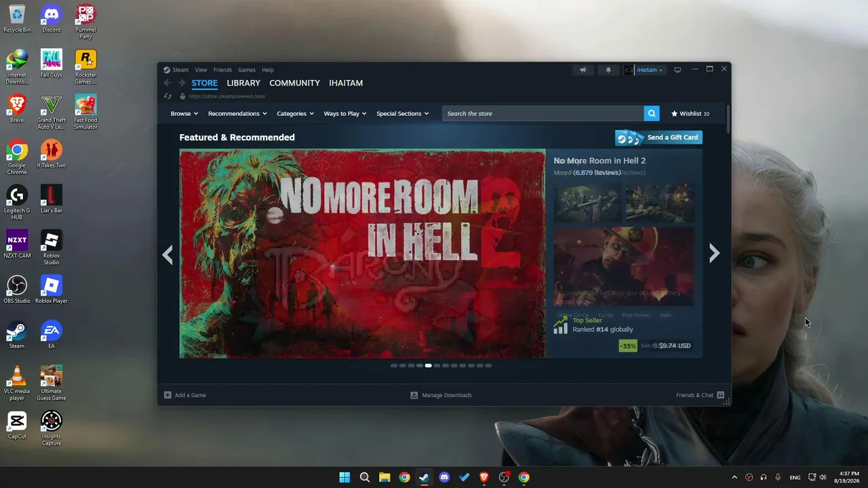Image resolution: width=868 pixels, height=488 pixels.
Task: Open the View menu
Action: (201, 70)
